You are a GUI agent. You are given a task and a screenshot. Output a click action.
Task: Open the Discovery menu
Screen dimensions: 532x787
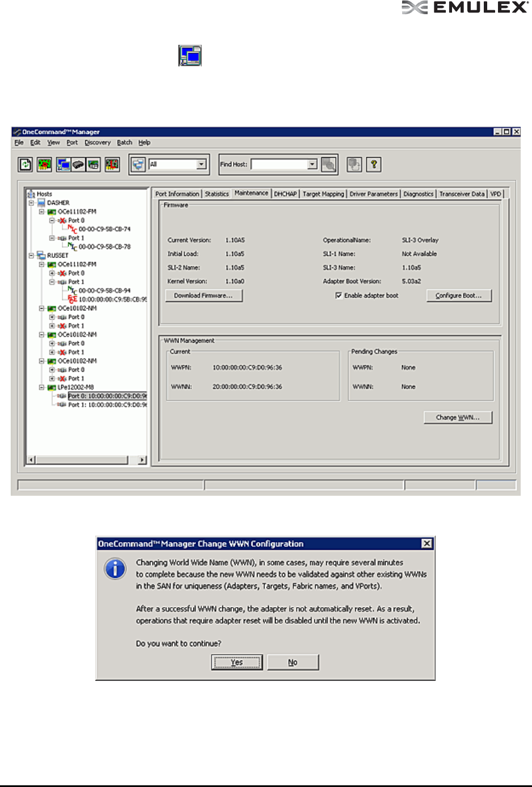pos(98,143)
